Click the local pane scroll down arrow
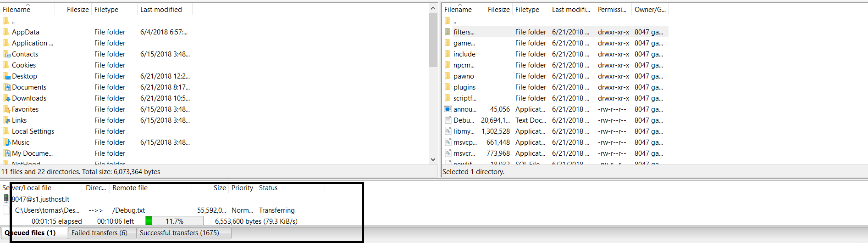 tap(433, 159)
